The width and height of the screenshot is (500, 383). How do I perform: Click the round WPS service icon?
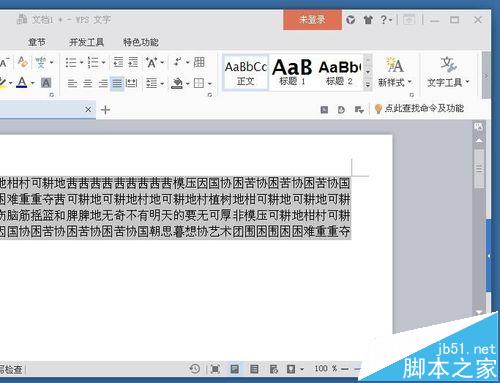350,20
